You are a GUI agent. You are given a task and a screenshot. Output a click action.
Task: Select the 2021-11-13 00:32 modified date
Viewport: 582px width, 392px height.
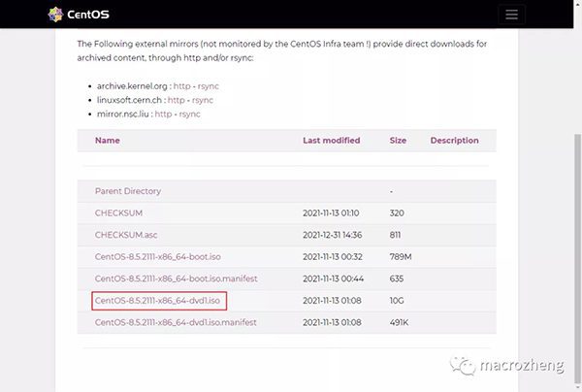coord(333,257)
